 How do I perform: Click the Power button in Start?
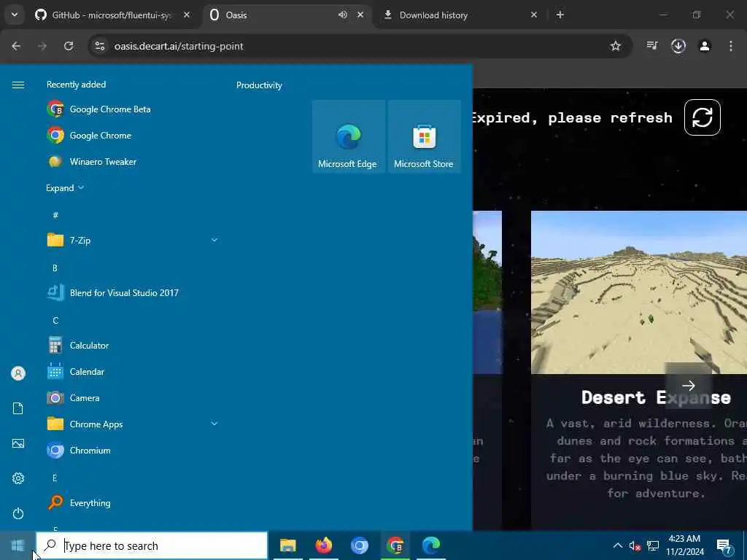(x=18, y=513)
